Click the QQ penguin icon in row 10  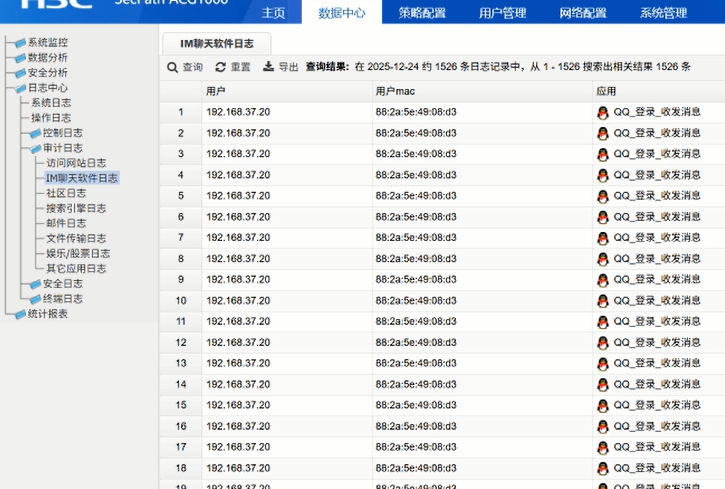[602, 300]
